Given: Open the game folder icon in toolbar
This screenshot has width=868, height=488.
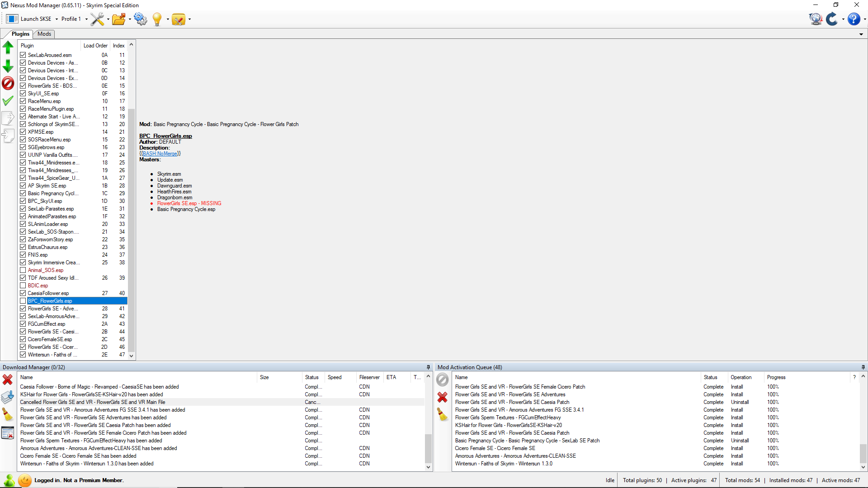Looking at the screenshot, I should click(119, 19).
